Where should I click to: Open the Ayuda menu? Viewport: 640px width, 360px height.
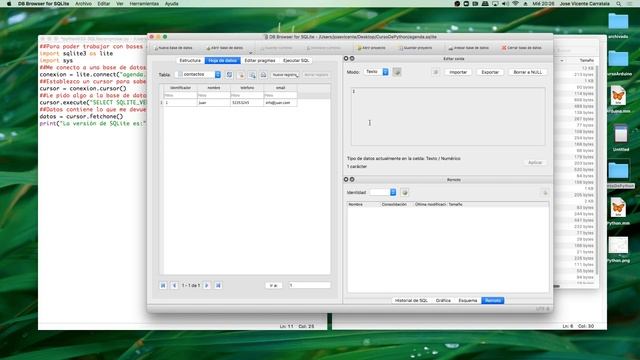pyautogui.click(x=171, y=4)
